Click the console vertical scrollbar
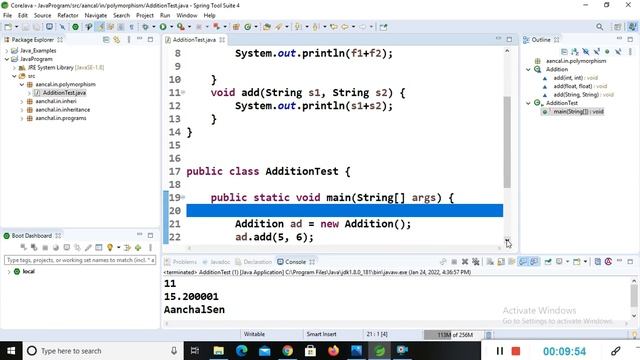Image resolution: width=640 pixels, height=360 pixels. coord(634,299)
